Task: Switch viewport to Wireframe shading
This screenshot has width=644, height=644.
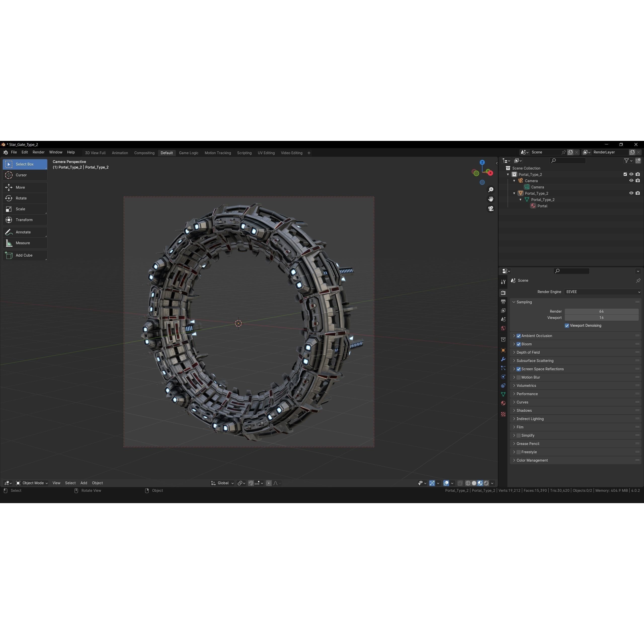Action: click(x=468, y=483)
